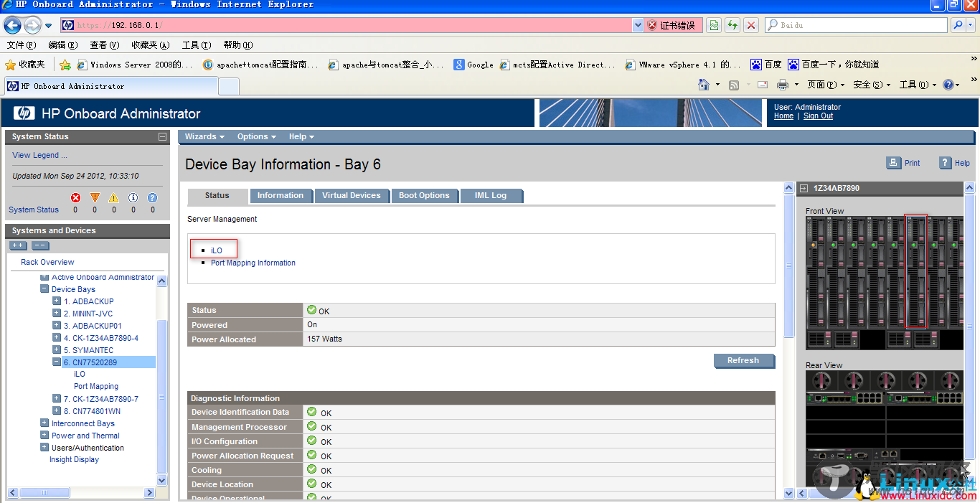Reload the page with the IE refresh icon
This screenshot has height=503, width=980.
point(732,25)
